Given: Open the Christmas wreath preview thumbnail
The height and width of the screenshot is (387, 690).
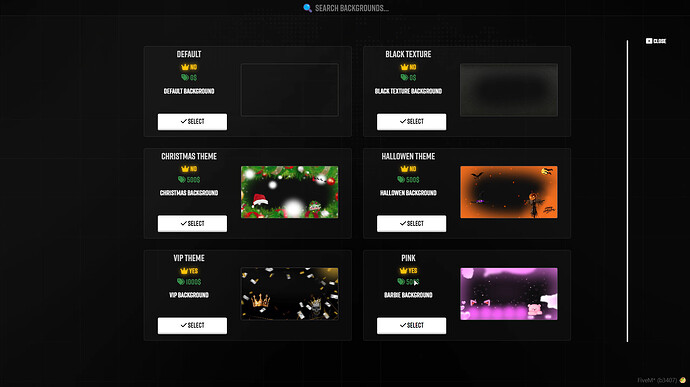Looking at the screenshot, I should [x=290, y=192].
